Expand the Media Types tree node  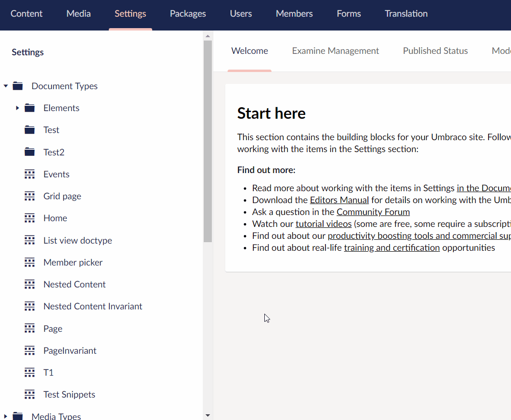(6, 416)
